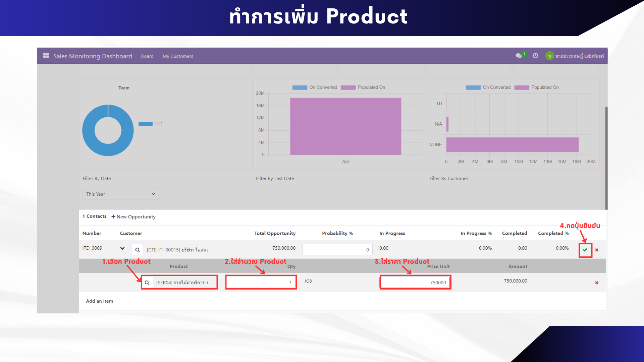This screenshot has width=644, height=362.
Task: Click the customer search magnifier icon
Action: pyautogui.click(x=138, y=250)
